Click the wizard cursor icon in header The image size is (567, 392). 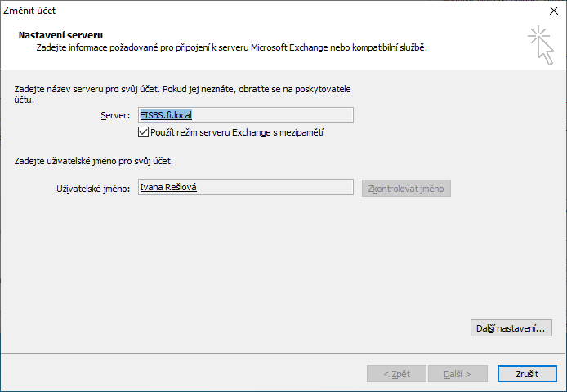point(540,44)
